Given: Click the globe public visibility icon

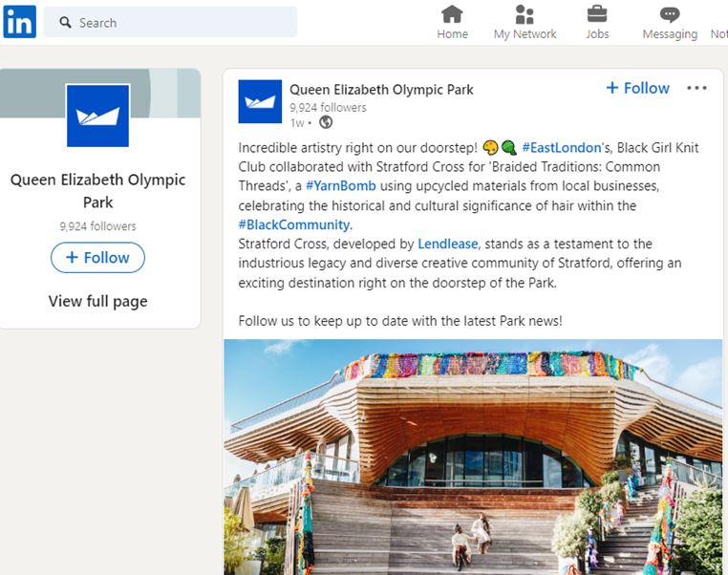Looking at the screenshot, I should tap(326, 122).
